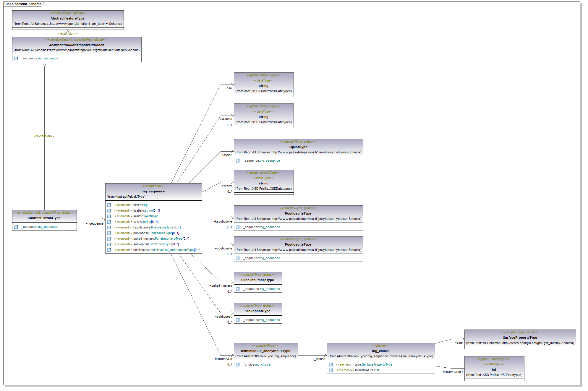This screenshot has height=391, width=588.
Task: Click the Class palvelut-Schema diagram label
Action: [23, 4]
